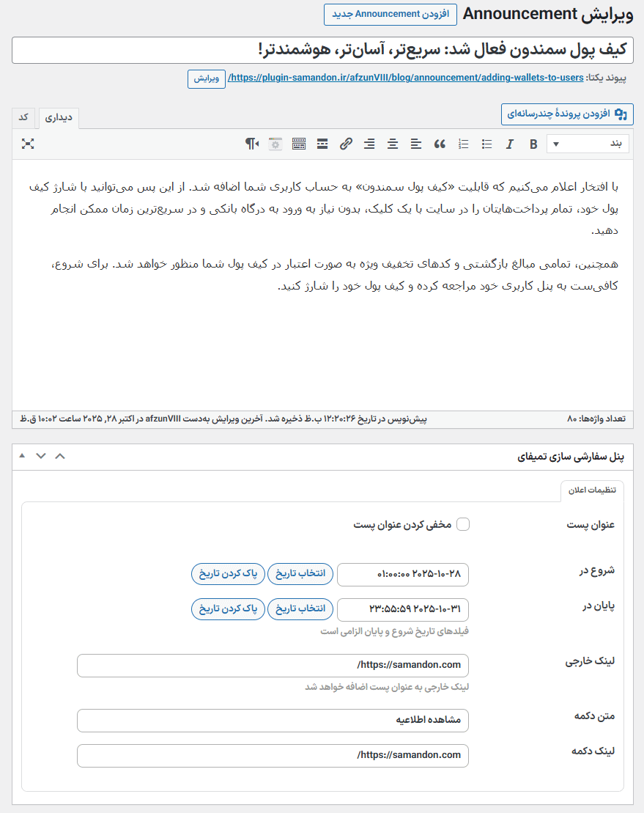This screenshot has width=644, height=813.
Task: Open the permalink URL for this announcement
Action: click(x=406, y=78)
